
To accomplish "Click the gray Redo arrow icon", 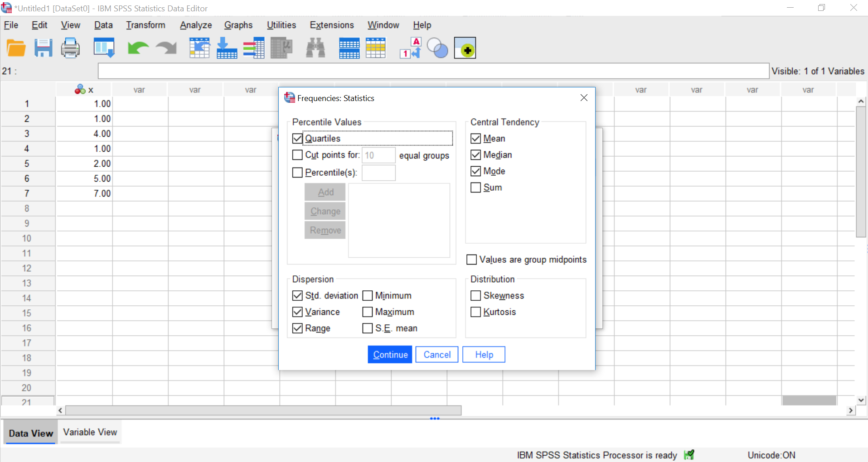I will pos(166,48).
